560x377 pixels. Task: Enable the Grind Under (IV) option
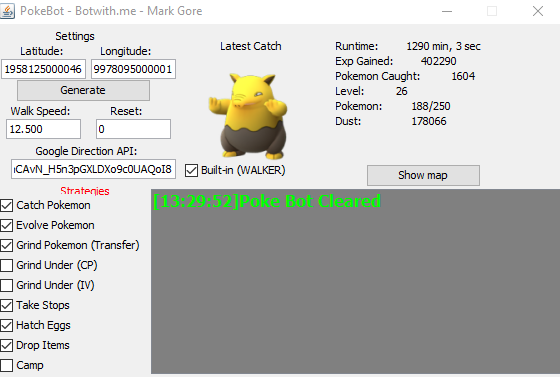[7, 285]
